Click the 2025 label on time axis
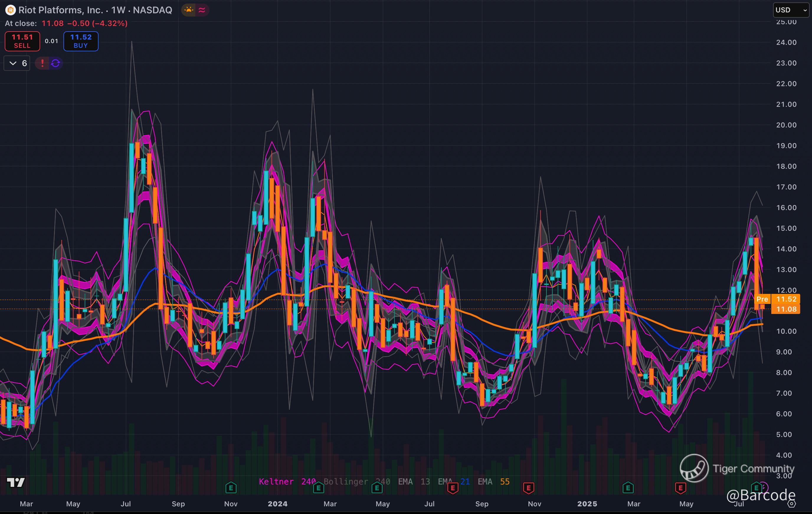 click(587, 504)
